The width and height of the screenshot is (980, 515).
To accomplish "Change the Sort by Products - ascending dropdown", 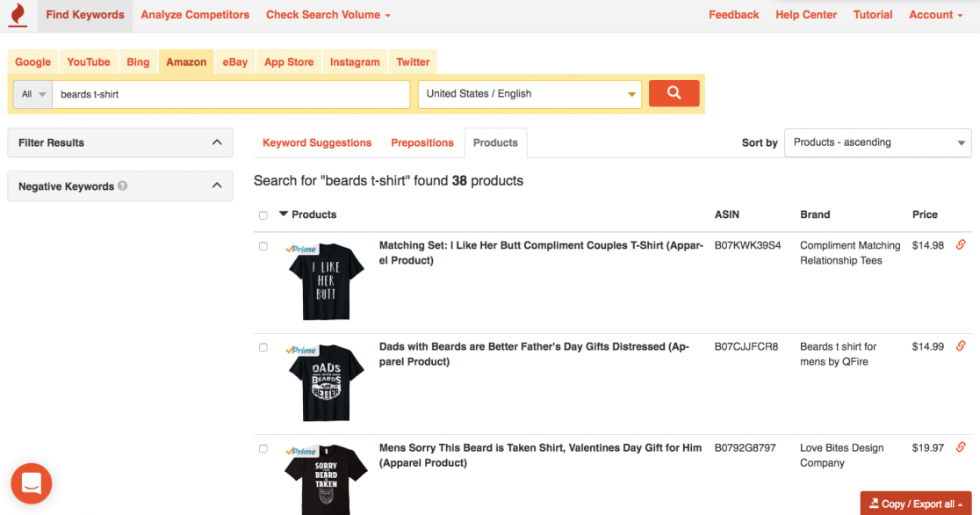I will [876, 142].
